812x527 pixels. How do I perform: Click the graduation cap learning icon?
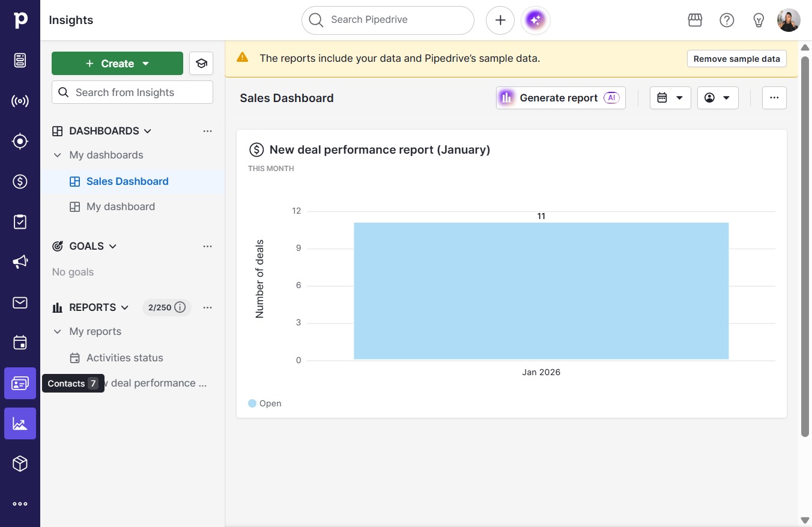click(x=201, y=64)
